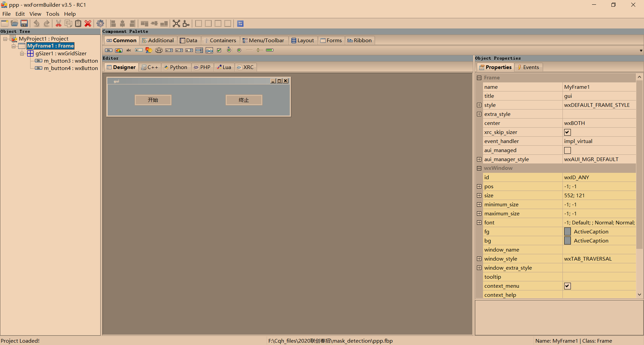Image resolution: width=644 pixels, height=345 pixels.
Task: Expand the extra_style property row
Action: pos(479,114)
